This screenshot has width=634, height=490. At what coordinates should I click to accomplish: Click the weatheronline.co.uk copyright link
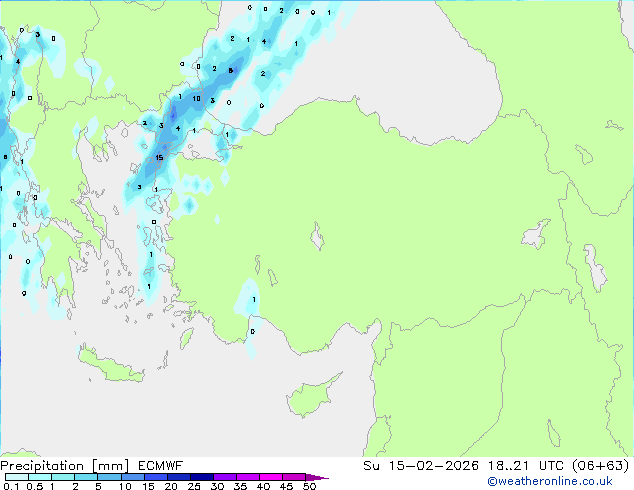point(550,481)
